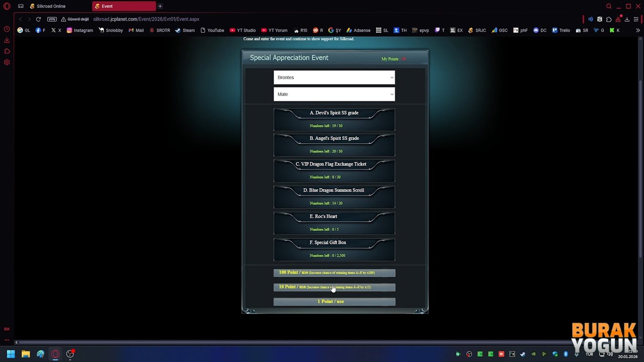Open the extensions puzzle icon in toolbar
644x362 pixels.
(x=609, y=19)
